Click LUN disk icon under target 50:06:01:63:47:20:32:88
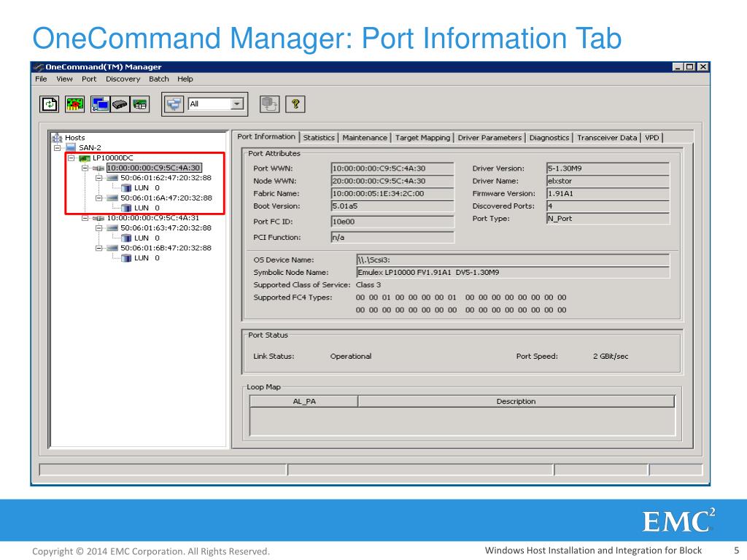The height and width of the screenshot is (560, 747). (126, 238)
